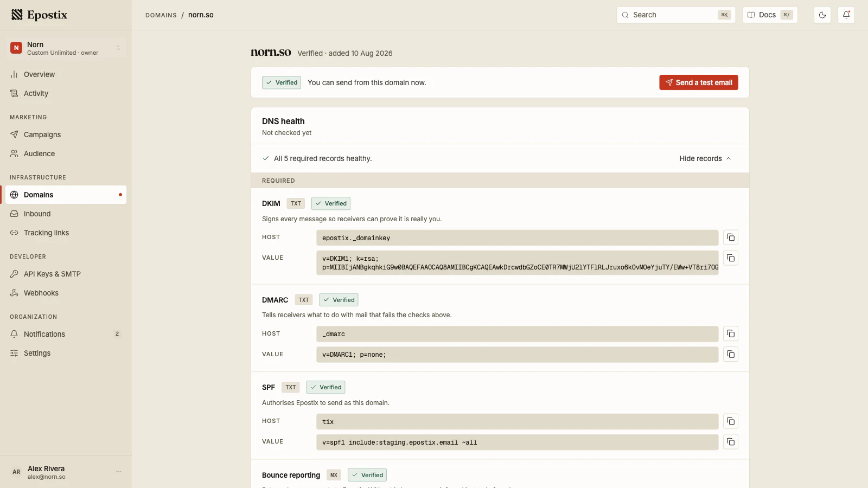Click the TXT tag beside DMARC

click(304, 300)
